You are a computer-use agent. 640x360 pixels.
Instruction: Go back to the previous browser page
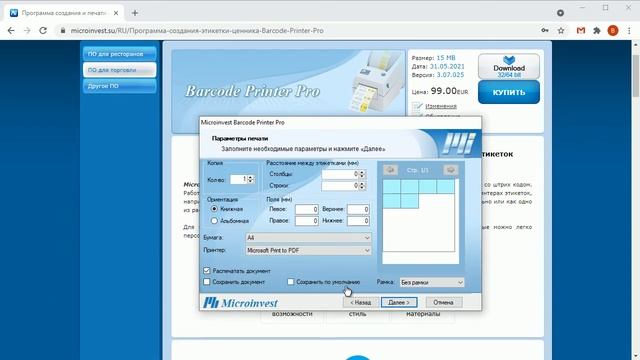(11, 31)
